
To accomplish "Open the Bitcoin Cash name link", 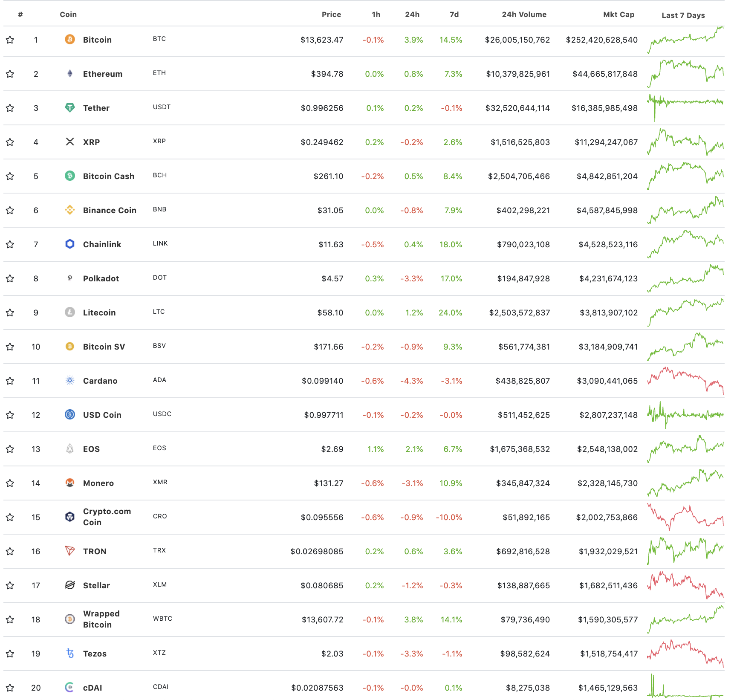I will 109,176.
